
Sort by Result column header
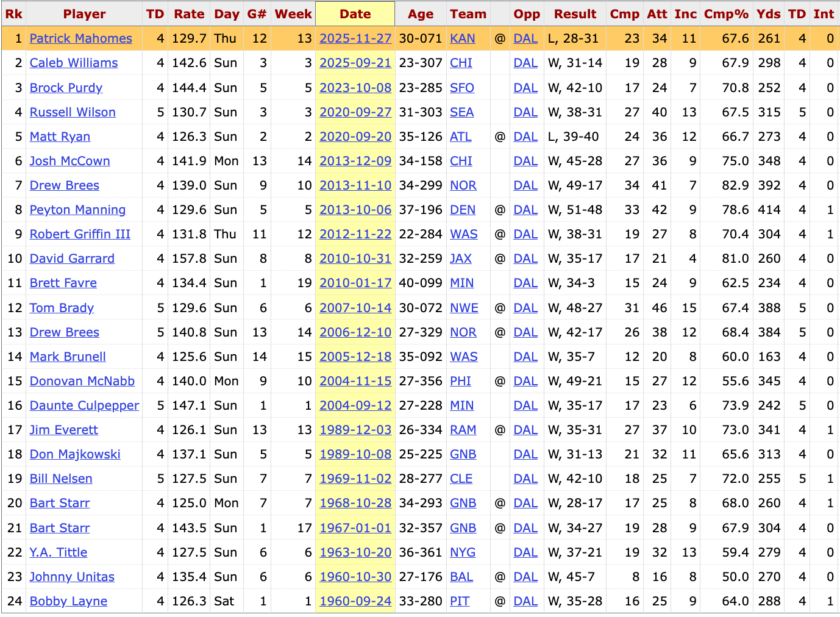tap(575, 14)
